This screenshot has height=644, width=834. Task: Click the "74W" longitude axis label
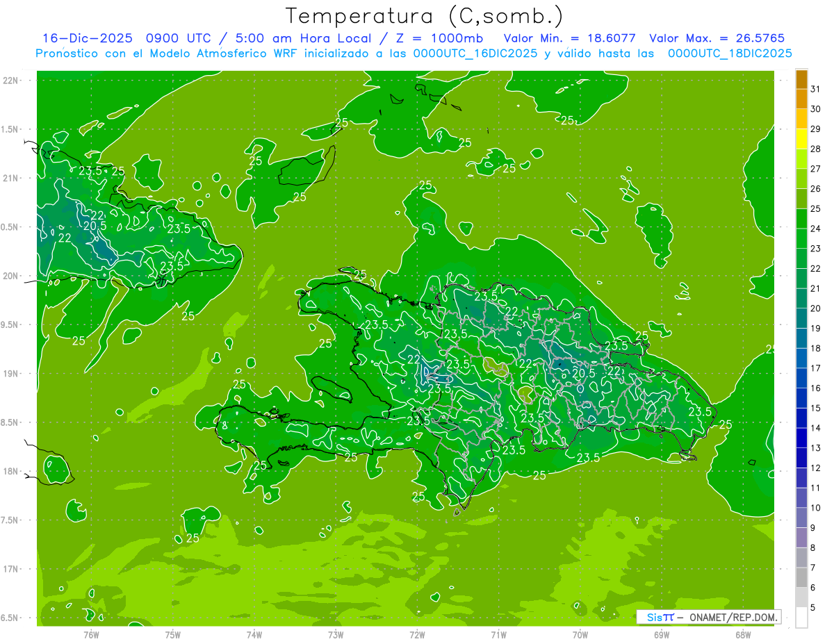254,635
